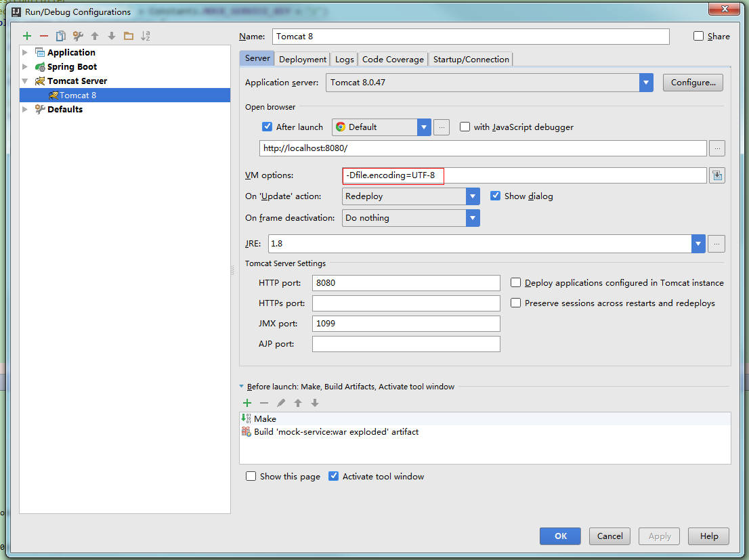
Task: Click the JMX port field
Action: pyautogui.click(x=406, y=324)
